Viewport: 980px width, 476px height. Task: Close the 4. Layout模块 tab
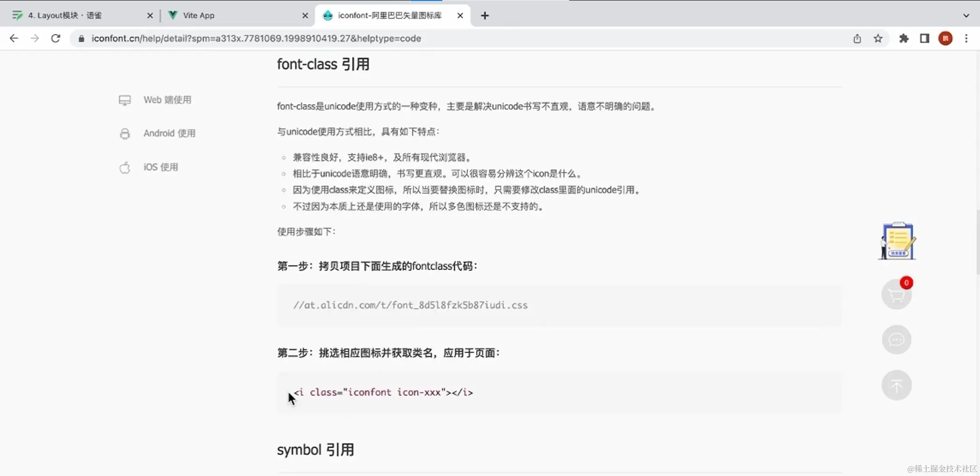pyautogui.click(x=150, y=16)
